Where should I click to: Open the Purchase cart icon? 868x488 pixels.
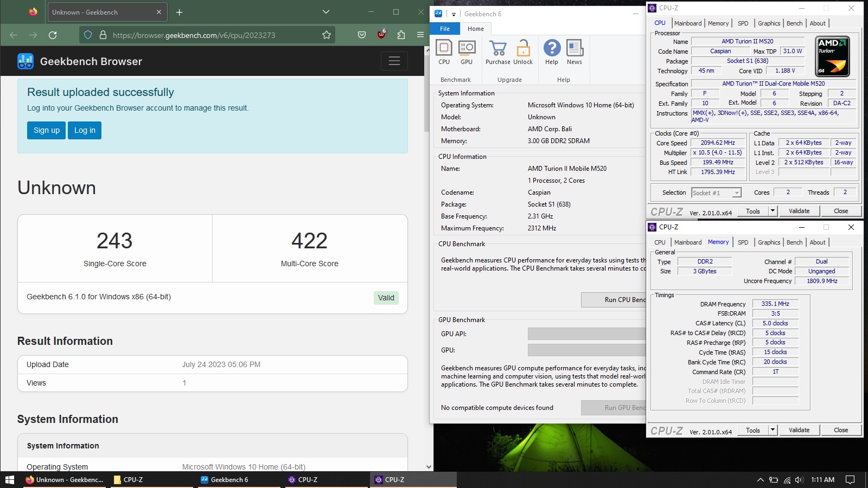tap(498, 53)
